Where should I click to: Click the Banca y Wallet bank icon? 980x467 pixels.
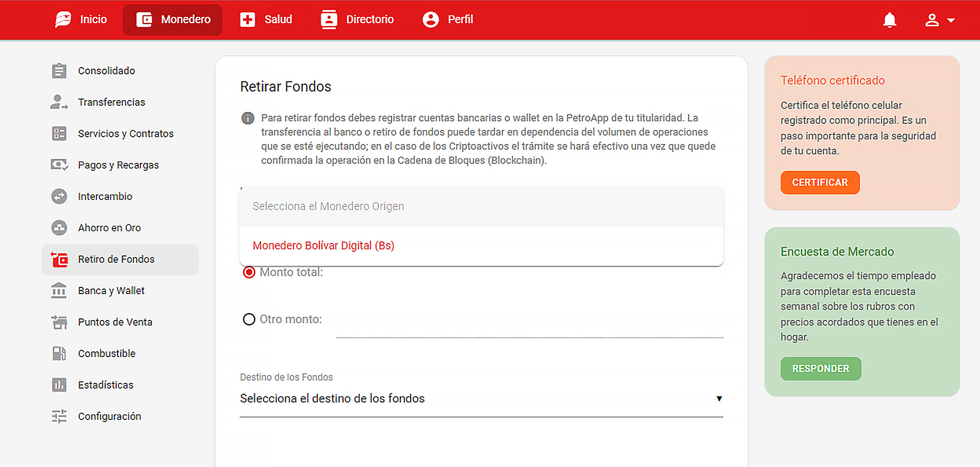tap(59, 291)
